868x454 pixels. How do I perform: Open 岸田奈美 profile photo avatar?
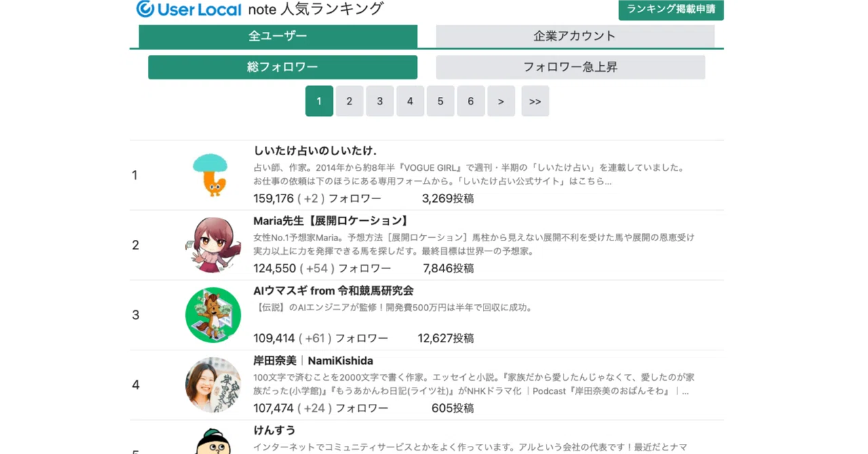[213, 384]
